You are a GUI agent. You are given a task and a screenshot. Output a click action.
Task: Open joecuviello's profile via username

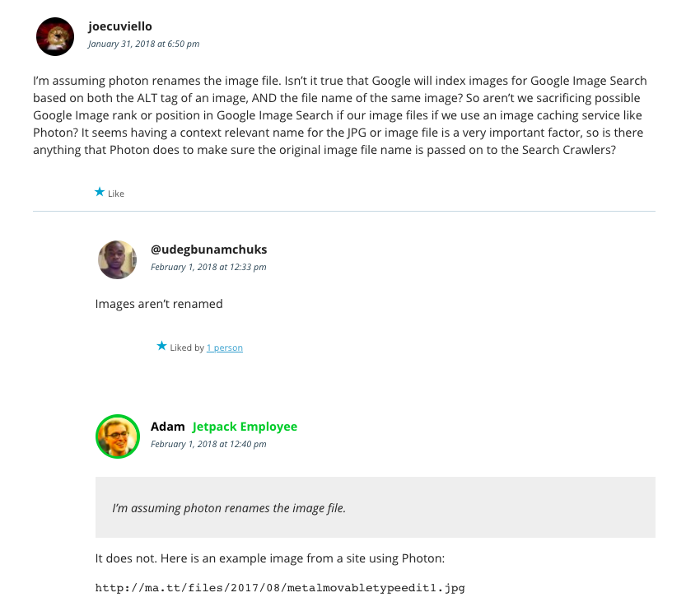click(x=119, y=26)
